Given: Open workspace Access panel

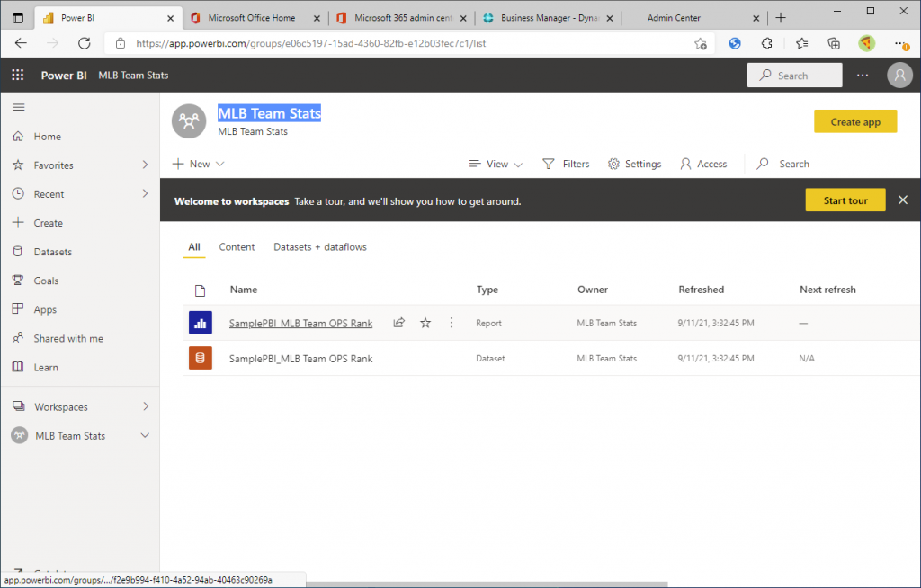Looking at the screenshot, I should pyautogui.click(x=703, y=164).
